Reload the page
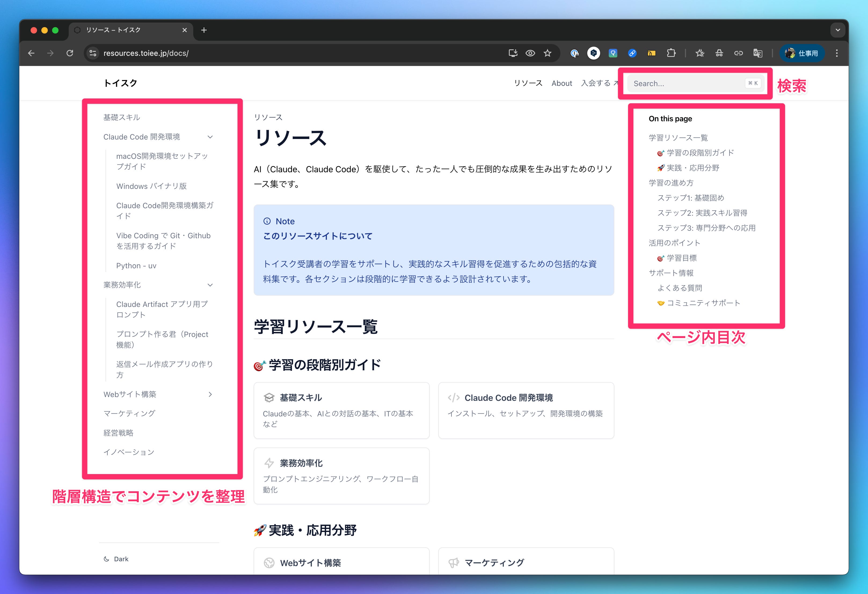 (x=70, y=53)
